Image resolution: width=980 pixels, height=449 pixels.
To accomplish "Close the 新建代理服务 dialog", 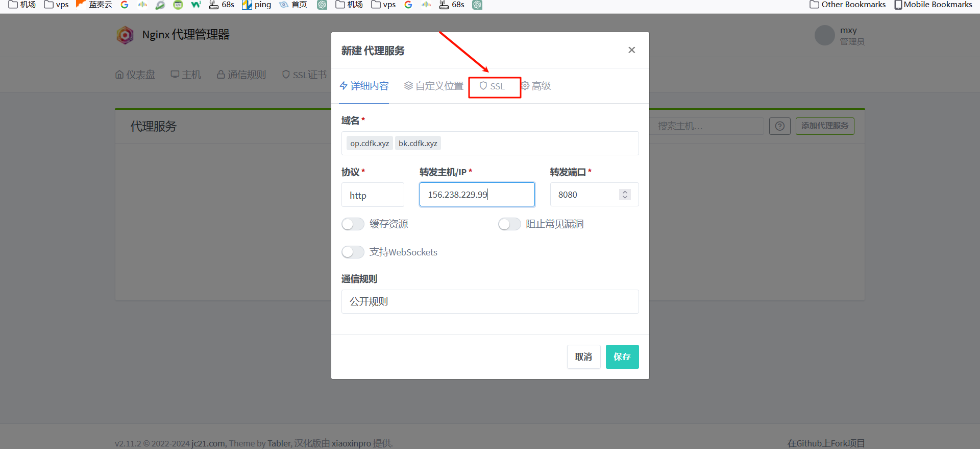I will tap(631, 50).
